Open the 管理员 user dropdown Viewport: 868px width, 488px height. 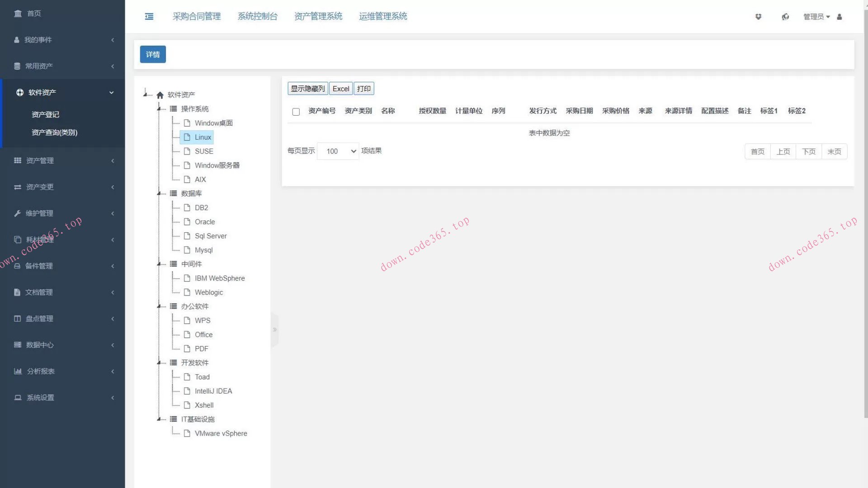(816, 17)
